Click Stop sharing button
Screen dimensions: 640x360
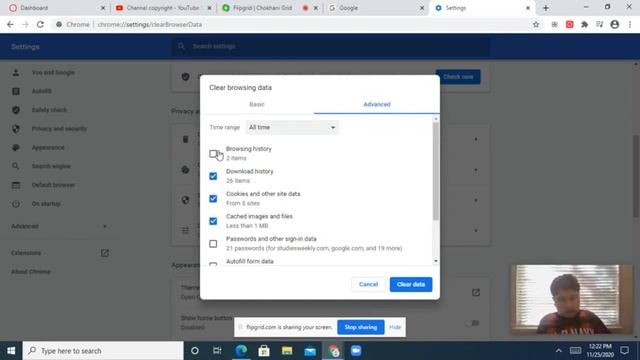pyautogui.click(x=361, y=327)
